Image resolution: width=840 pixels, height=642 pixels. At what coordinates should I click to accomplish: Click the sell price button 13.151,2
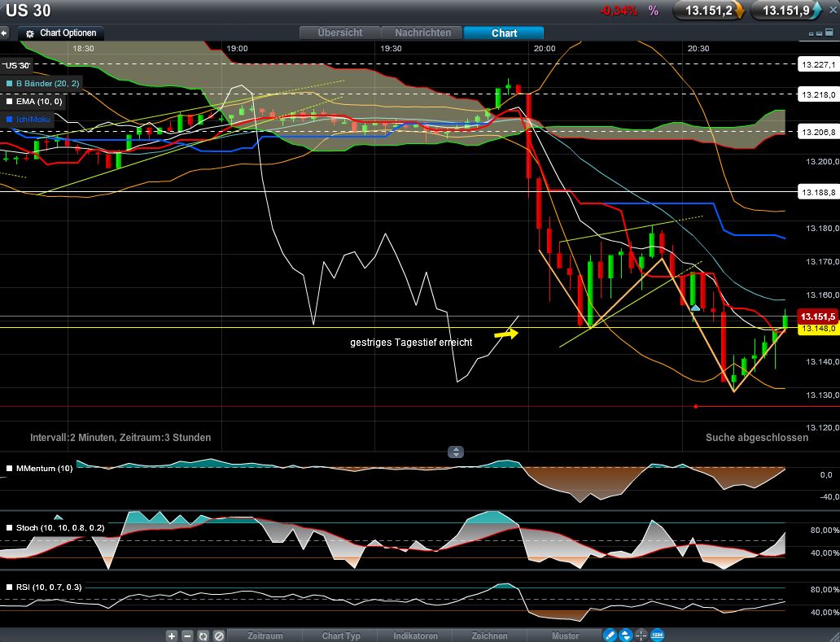pyautogui.click(x=709, y=11)
